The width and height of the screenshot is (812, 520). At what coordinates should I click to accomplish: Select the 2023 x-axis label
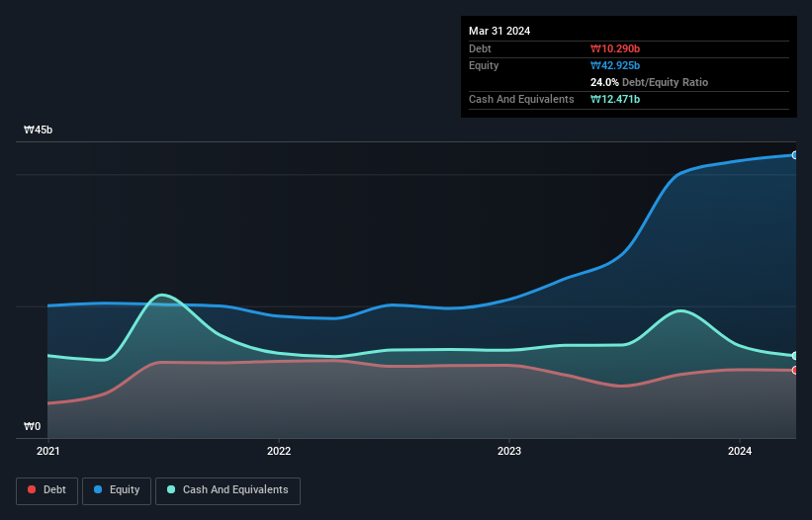pyautogui.click(x=509, y=451)
